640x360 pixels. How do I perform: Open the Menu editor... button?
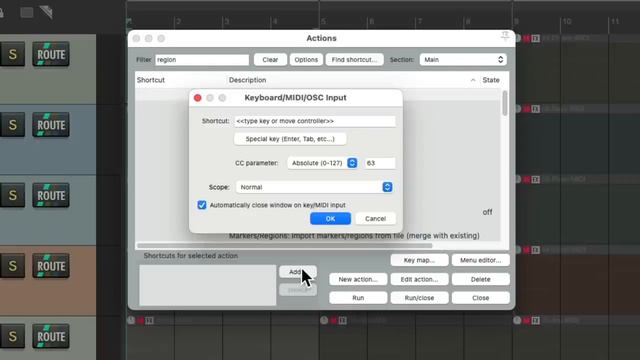pyautogui.click(x=480, y=260)
